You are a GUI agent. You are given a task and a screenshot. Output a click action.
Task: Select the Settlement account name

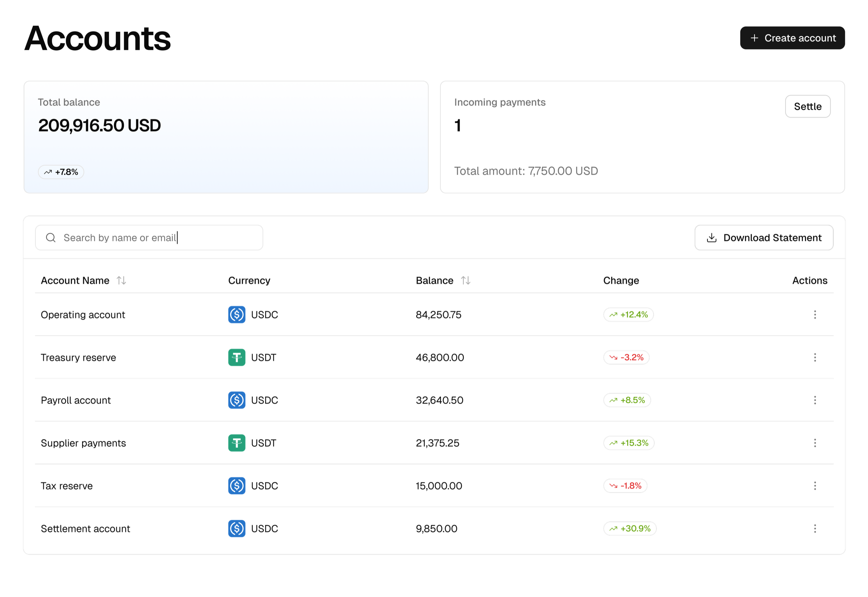pos(86,528)
